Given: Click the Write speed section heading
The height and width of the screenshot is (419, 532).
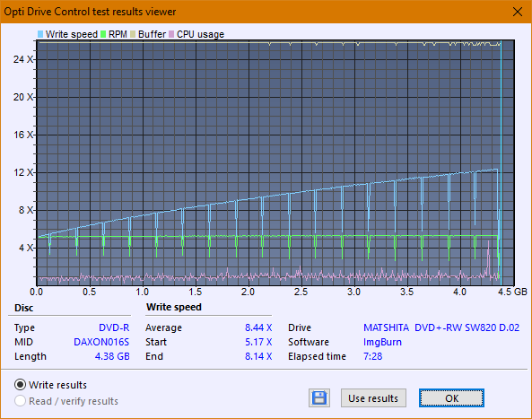Looking at the screenshot, I should pos(174,307).
